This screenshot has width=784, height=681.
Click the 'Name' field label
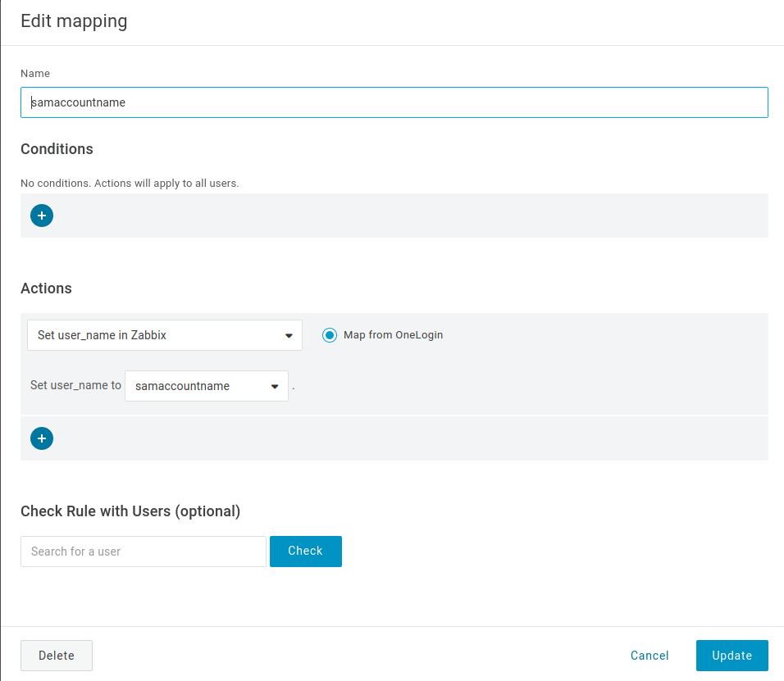coord(35,74)
